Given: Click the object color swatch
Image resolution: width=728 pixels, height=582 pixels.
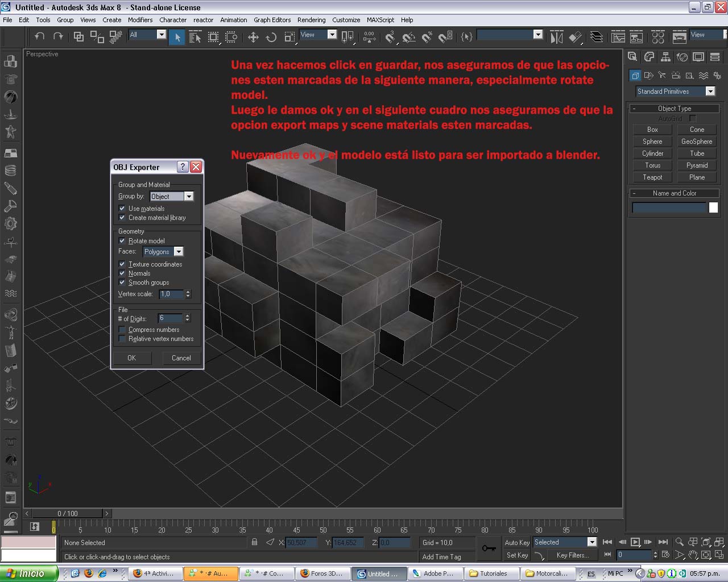Looking at the screenshot, I should point(713,207).
